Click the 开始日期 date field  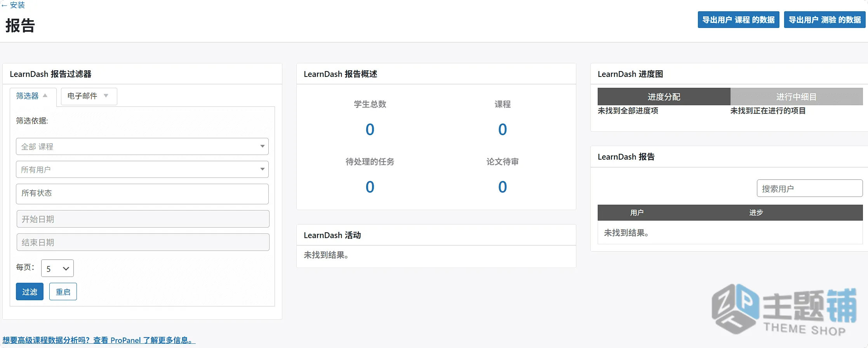pyautogui.click(x=143, y=219)
